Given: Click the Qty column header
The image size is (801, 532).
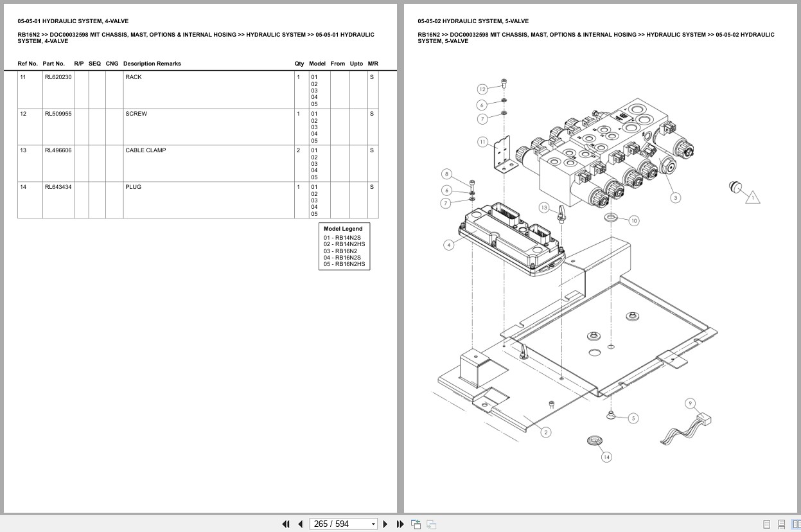Looking at the screenshot, I should coord(299,64).
